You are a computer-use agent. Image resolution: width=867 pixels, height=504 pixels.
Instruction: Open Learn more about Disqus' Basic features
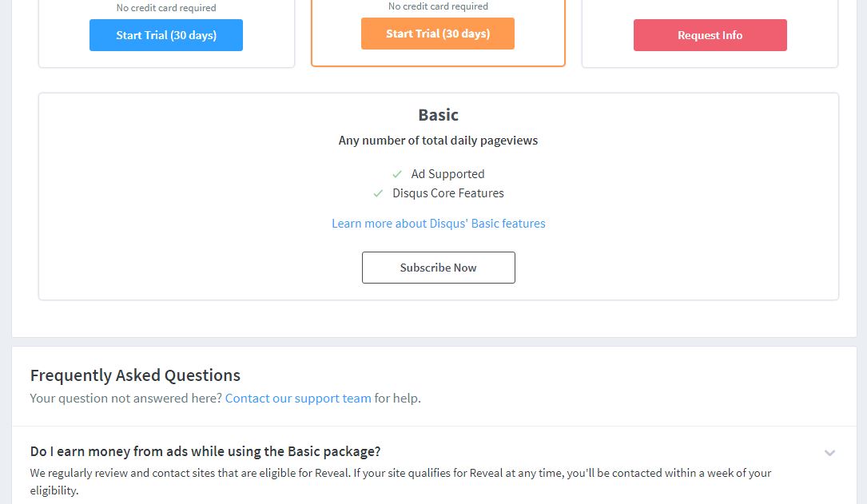[x=438, y=223]
